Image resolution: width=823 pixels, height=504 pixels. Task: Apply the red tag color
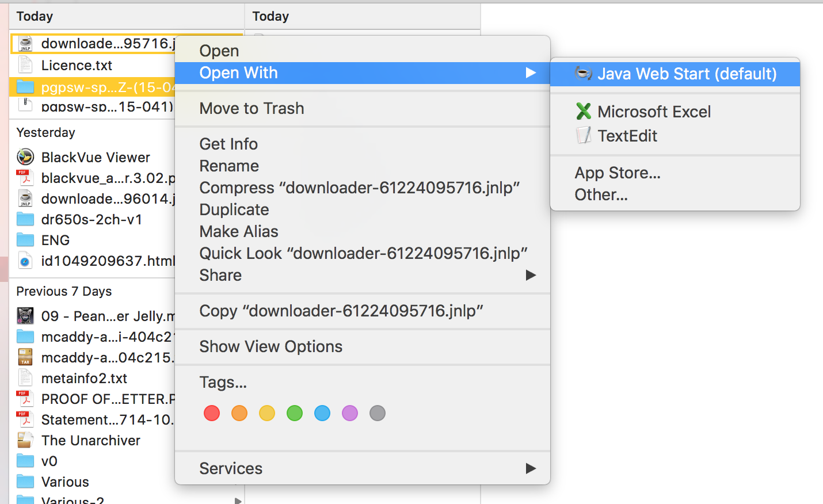point(212,413)
